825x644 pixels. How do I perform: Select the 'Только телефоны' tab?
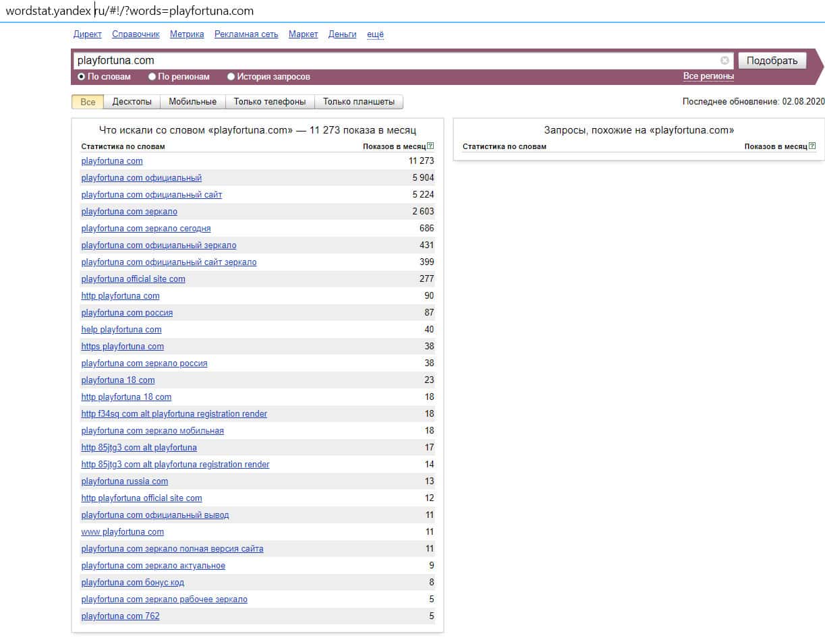click(269, 102)
